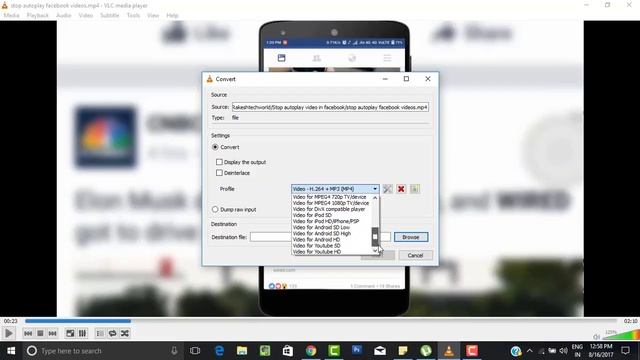Screen dimensions: 640x360
Task: Select the Dump raw input radio button
Action: pyautogui.click(x=215, y=209)
